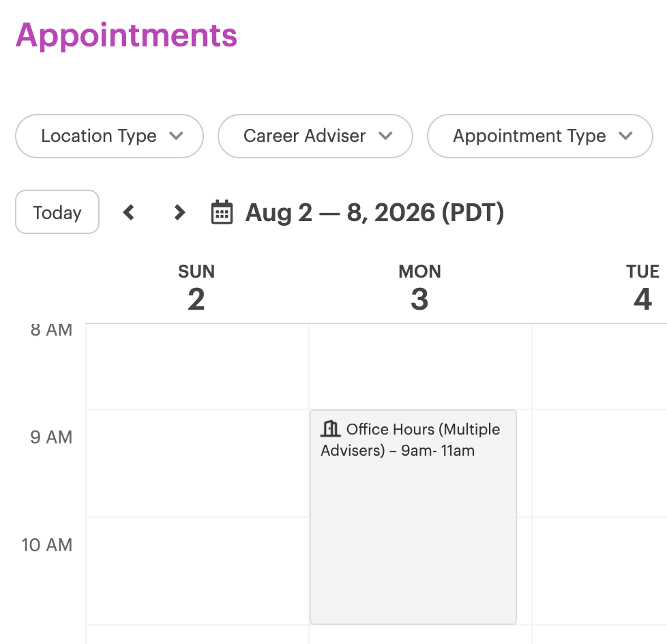Open Office Hours (Multiple Advisers) event
The width and height of the screenshot is (667, 644).
[413, 517]
